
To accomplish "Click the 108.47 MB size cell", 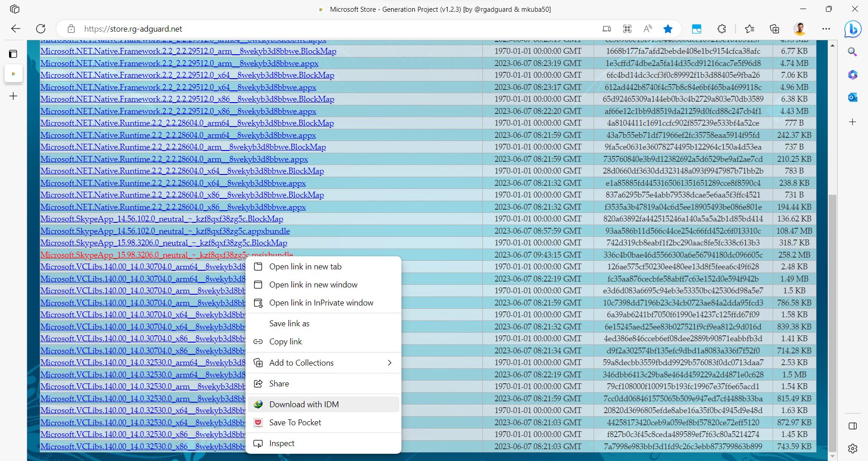I will click(x=794, y=231).
